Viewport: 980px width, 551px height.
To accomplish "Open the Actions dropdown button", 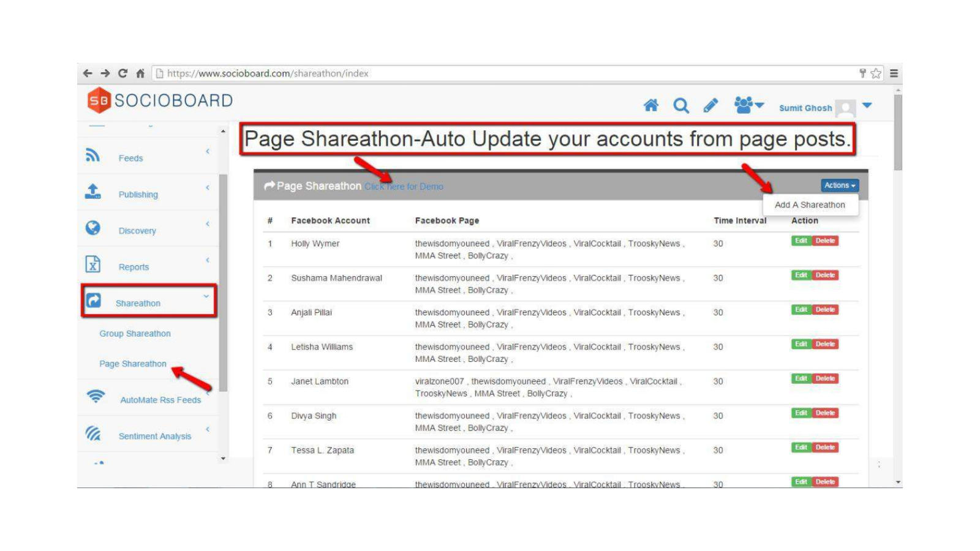I will (x=840, y=186).
